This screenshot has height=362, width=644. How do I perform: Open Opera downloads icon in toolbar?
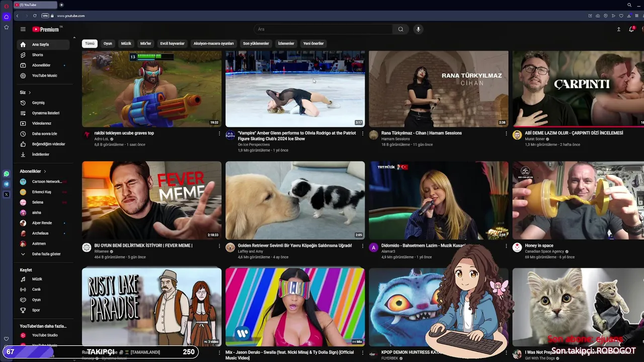628,16
